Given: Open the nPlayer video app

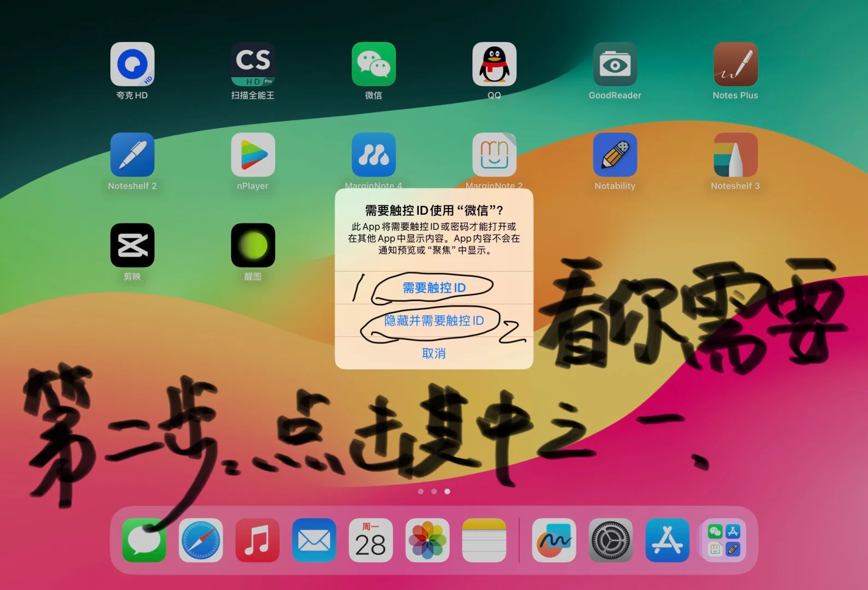Looking at the screenshot, I should (x=253, y=155).
